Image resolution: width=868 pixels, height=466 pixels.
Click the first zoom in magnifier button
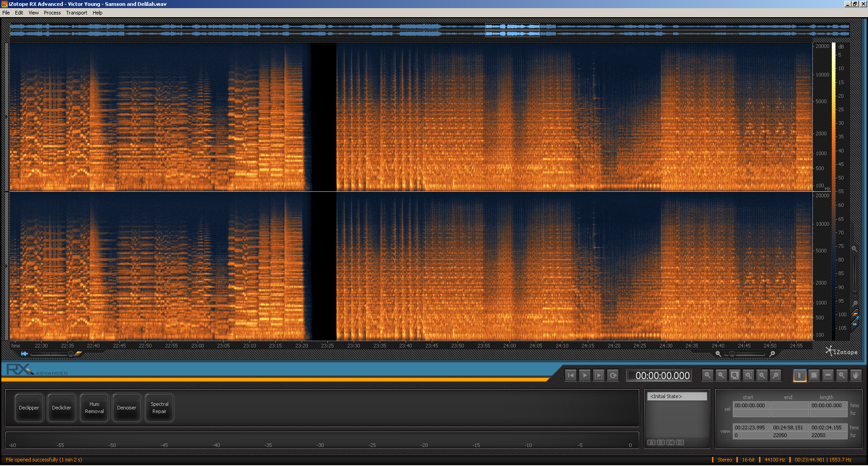[708, 376]
